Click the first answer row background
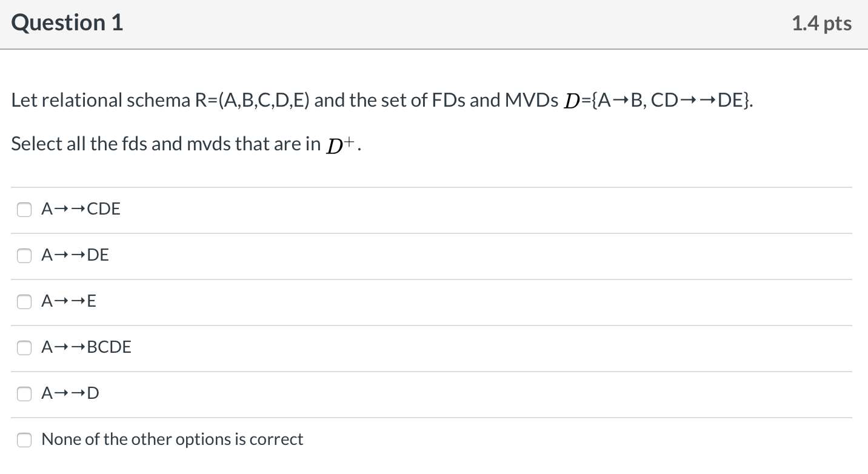This screenshot has width=868, height=474. coord(424,210)
